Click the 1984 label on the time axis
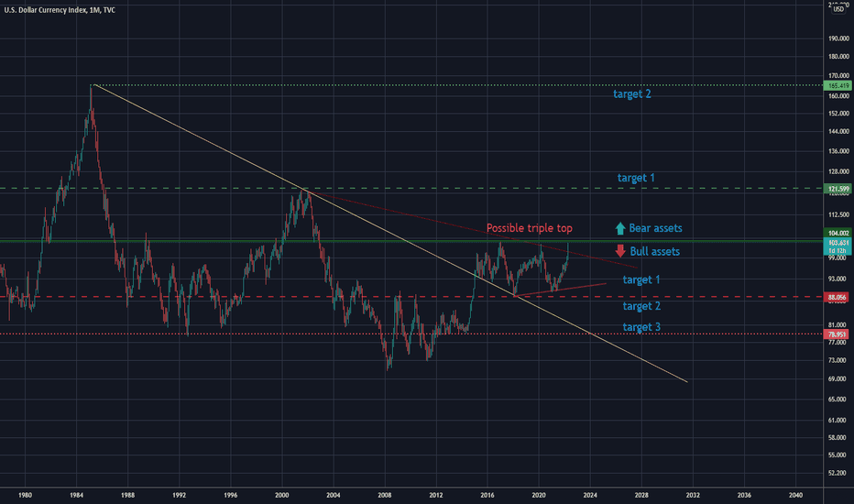The height and width of the screenshot is (504, 854). (76, 495)
